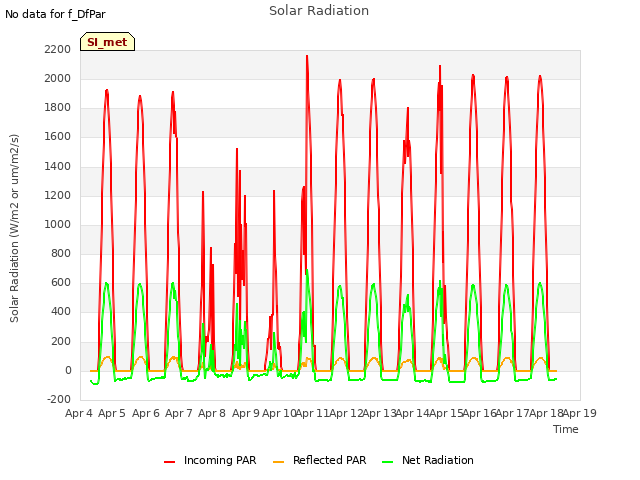Image resolution: width=640 pixels, height=480 pixels.
Task: Toggle Net Radiation legend entry
Action: coord(428,460)
